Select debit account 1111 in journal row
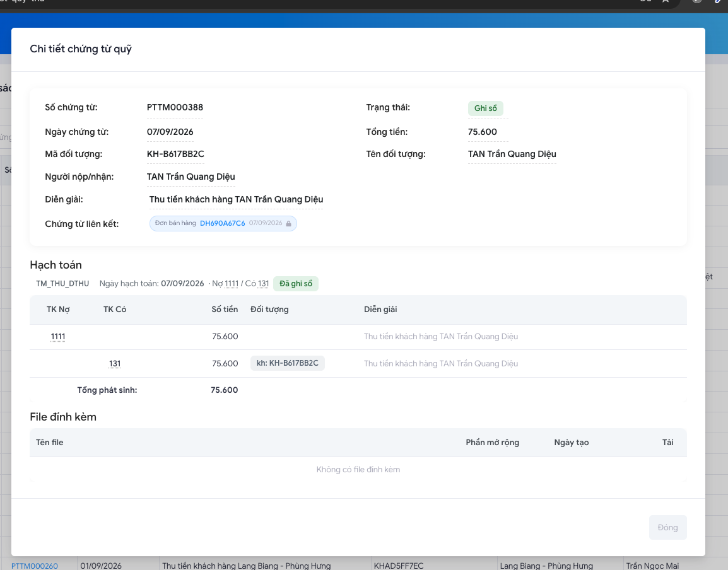The width and height of the screenshot is (728, 570). [58, 337]
